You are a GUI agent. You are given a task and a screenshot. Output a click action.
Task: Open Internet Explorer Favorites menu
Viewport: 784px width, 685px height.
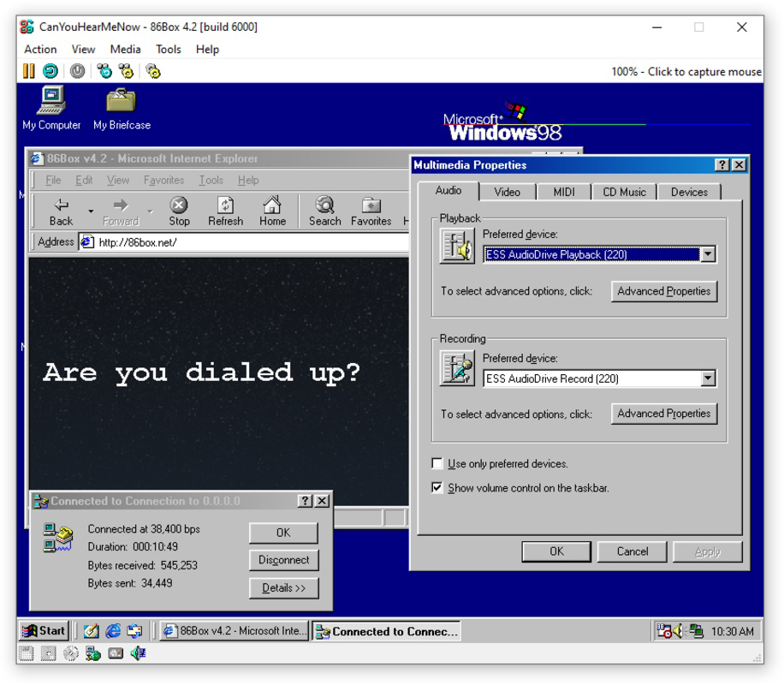[x=163, y=180]
